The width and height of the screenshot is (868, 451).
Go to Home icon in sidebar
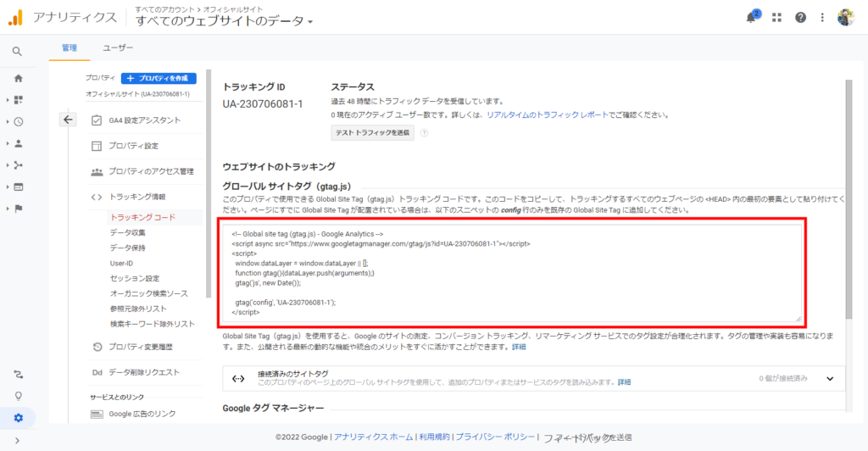(x=19, y=79)
